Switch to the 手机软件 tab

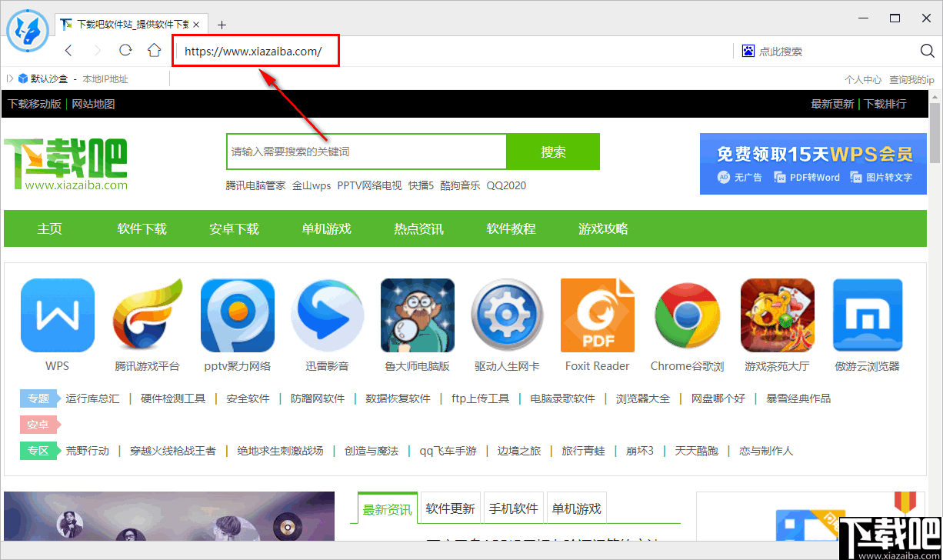pos(513,507)
